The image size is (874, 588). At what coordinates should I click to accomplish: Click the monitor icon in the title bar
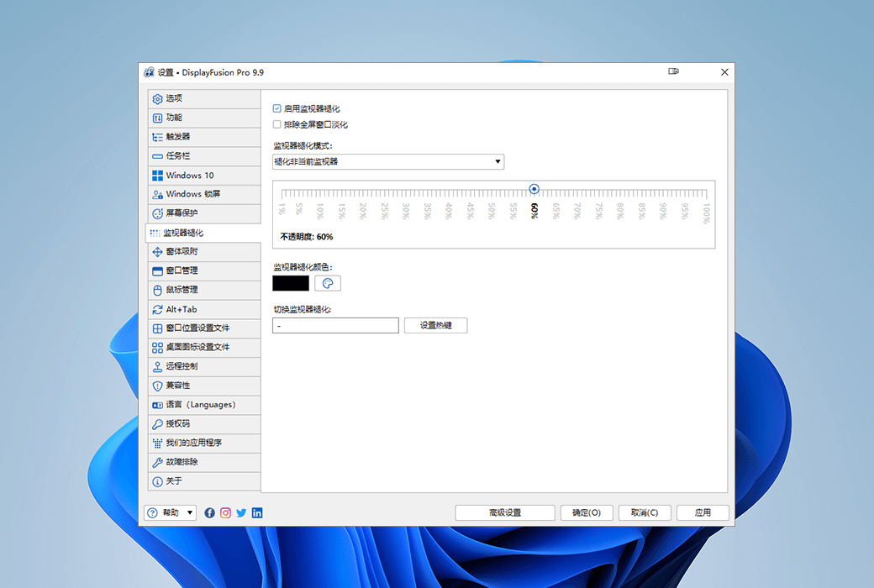[673, 71]
